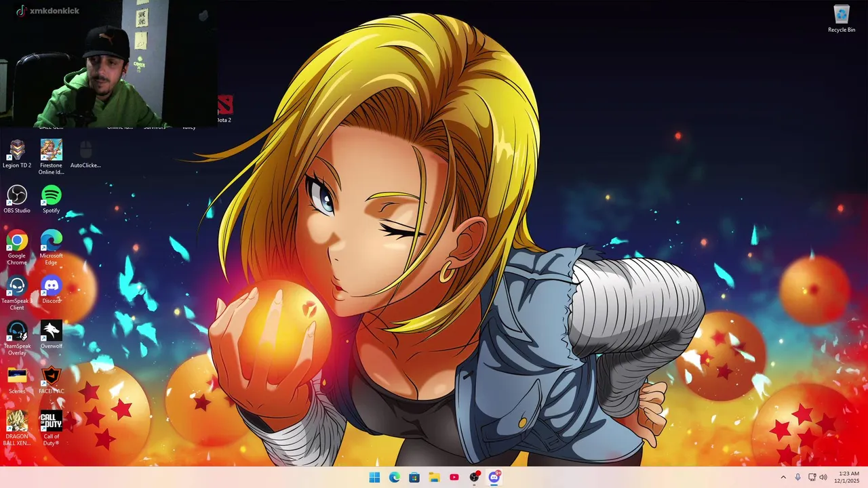The image size is (868, 488).
Task: Switch to Discord in the taskbar
Action: click(494, 477)
